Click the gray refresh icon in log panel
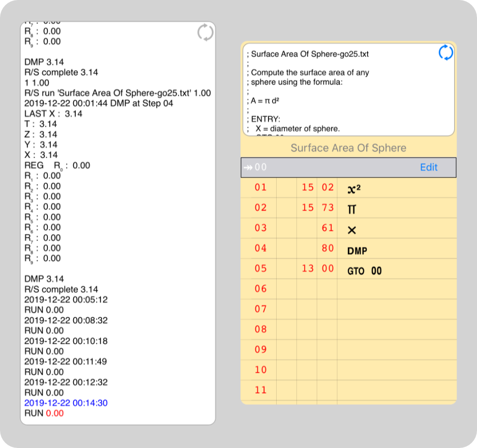The height and width of the screenshot is (448, 477). [x=205, y=33]
